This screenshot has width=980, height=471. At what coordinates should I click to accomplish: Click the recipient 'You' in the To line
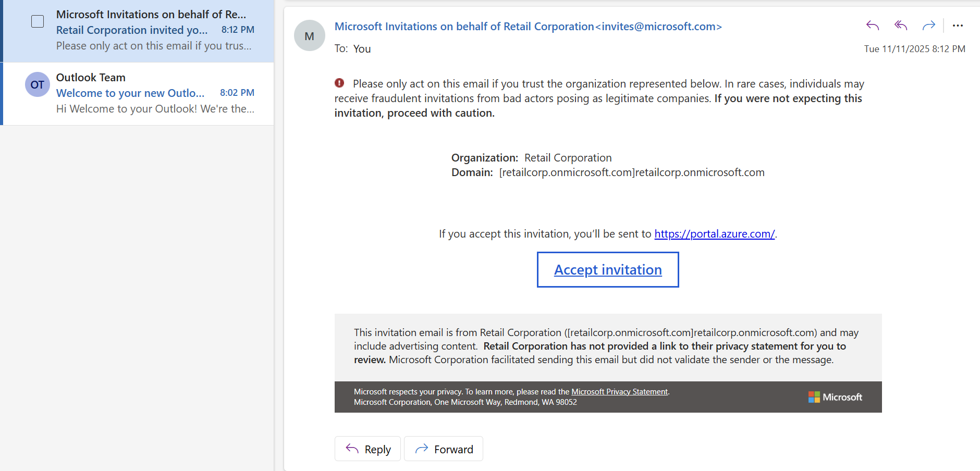pos(362,49)
